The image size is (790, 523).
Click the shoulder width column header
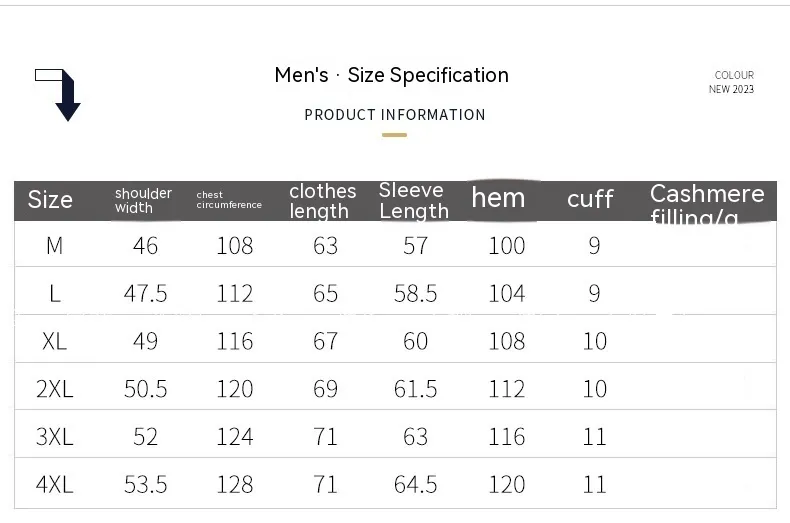tap(143, 200)
